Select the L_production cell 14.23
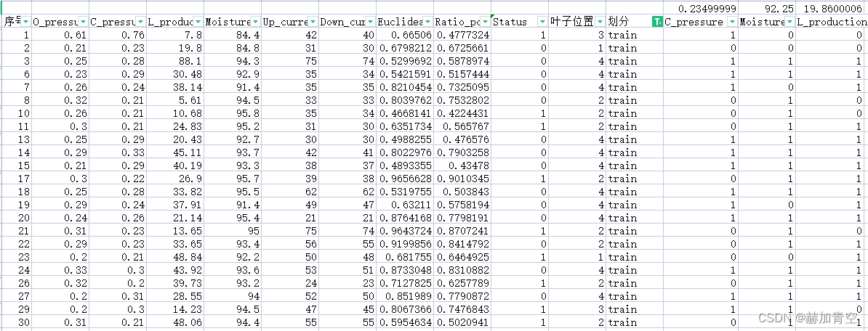The height and width of the screenshot is (331, 868). (175, 309)
